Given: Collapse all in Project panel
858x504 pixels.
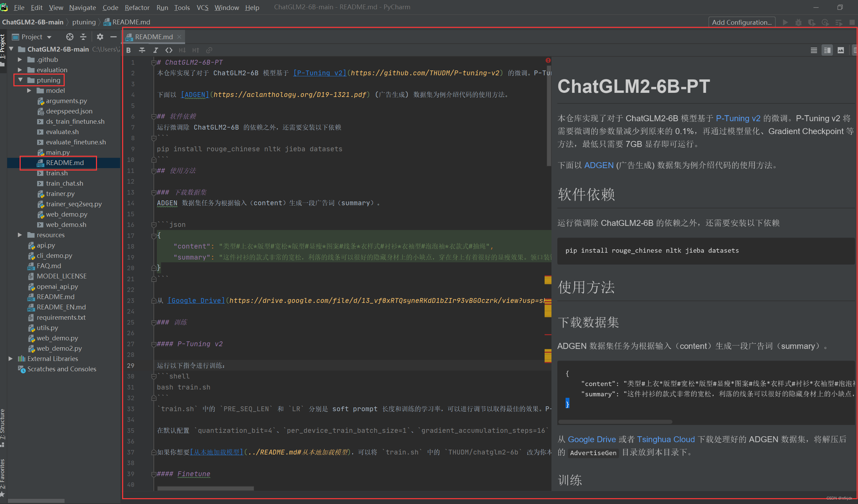Looking at the screenshot, I should [83, 37].
